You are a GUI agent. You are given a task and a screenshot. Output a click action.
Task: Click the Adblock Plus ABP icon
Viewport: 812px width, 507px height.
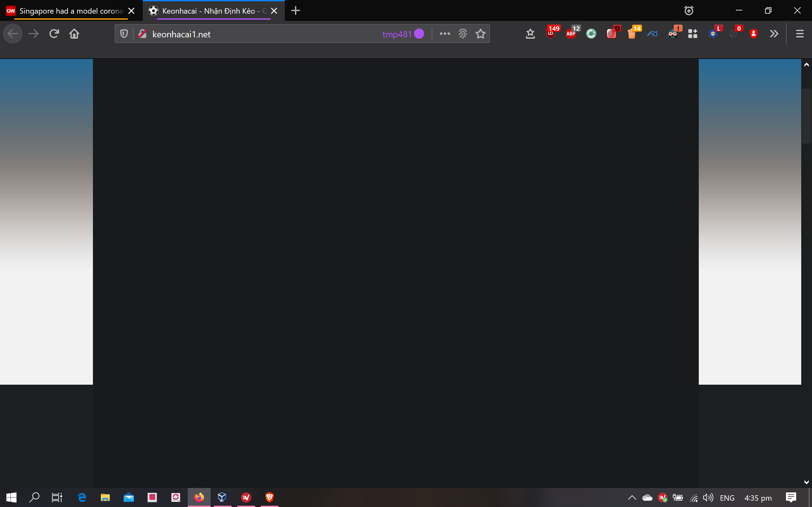click(572, 34)
